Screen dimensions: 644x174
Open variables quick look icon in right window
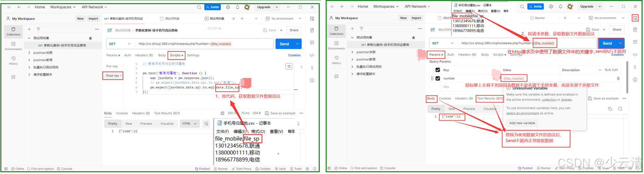(x=635, y=18)
